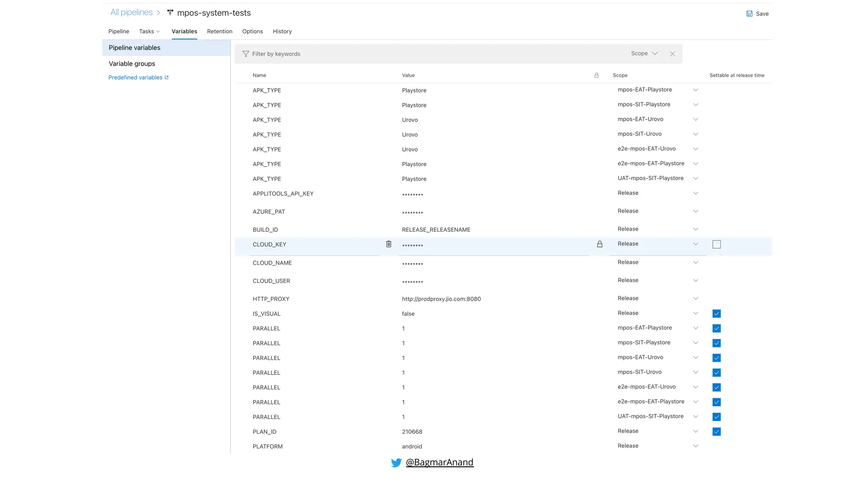Expand scope dropdown for BUILD_ID row

pos(696,229)
